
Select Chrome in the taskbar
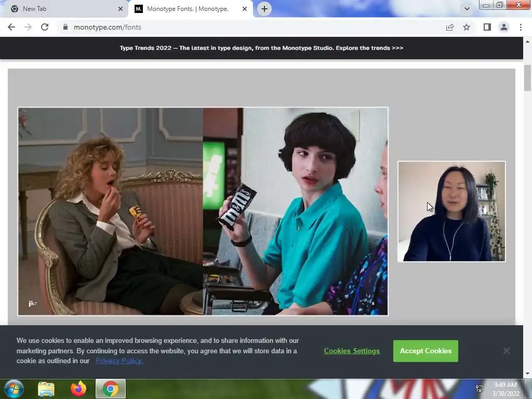coord(111,389)
